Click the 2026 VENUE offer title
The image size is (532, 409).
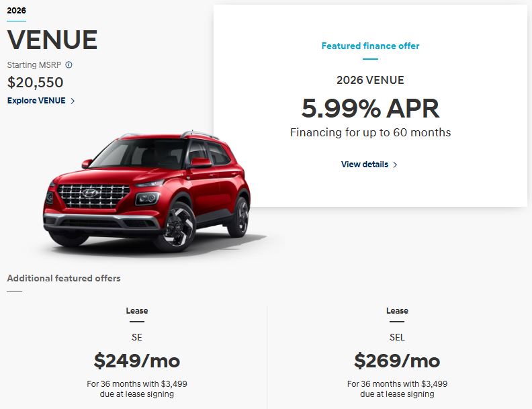pyautogui.click(x=370, y=81)
